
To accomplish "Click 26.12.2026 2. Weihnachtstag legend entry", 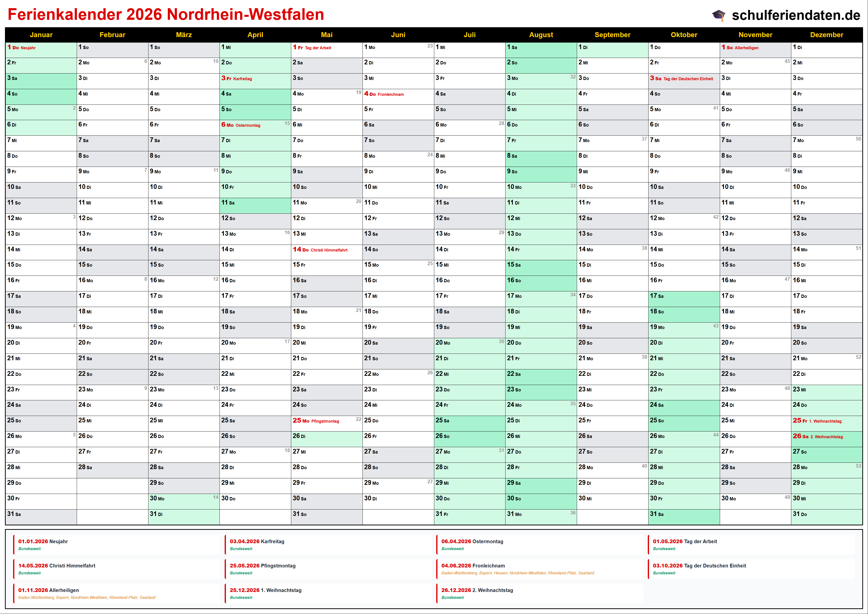I will click(x=477, y=590).
